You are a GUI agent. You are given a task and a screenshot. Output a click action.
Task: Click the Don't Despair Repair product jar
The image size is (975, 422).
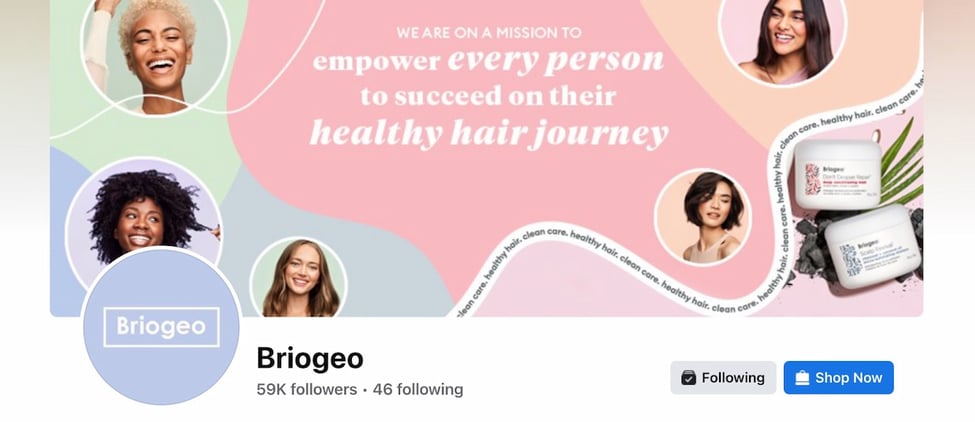[838, 174]
